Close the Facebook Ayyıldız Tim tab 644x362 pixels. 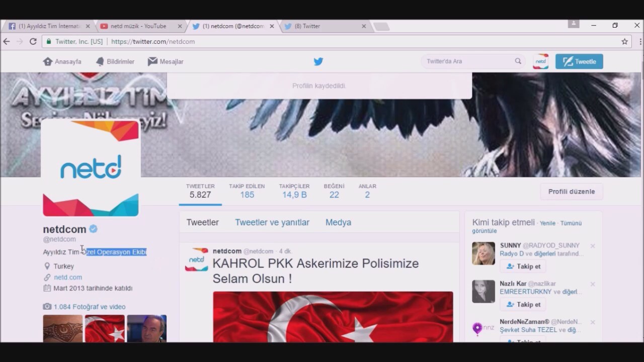click(88, 26)
